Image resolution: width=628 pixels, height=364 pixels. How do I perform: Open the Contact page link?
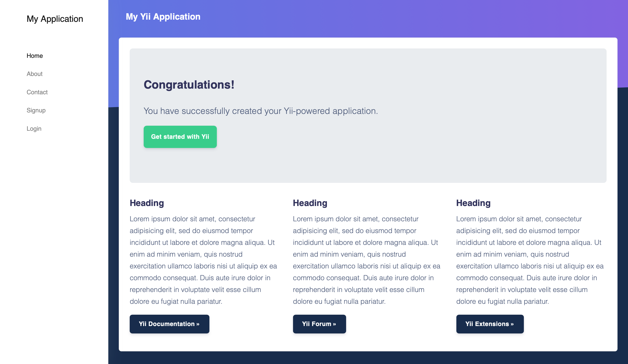pyautogui.click(x=37, y=92)
